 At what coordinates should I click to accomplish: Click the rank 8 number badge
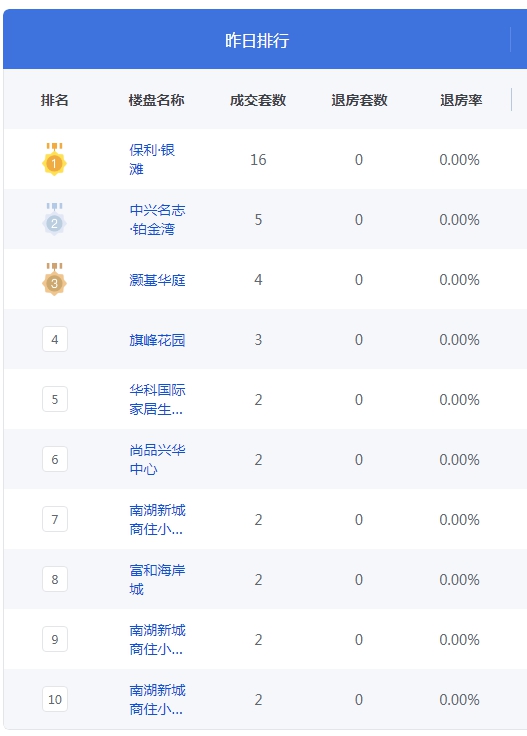click(x=55, y=580)
